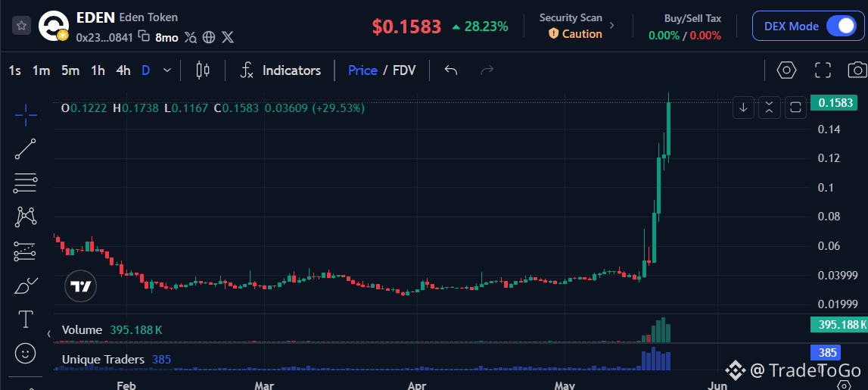Image resolution: width=868 pixels, height=390 pixels.
Task: Collapse the main chart pane
Action: pyautogui.click(x=770, y=108)
